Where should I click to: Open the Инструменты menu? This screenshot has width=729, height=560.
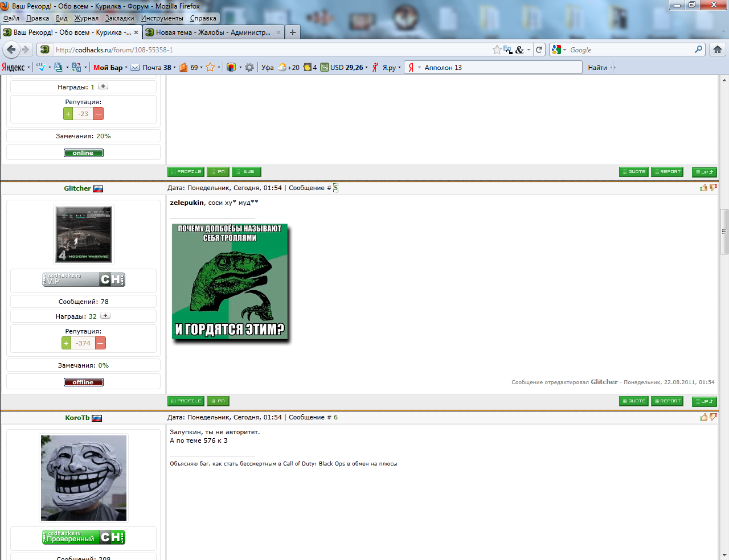pos(162,18)
